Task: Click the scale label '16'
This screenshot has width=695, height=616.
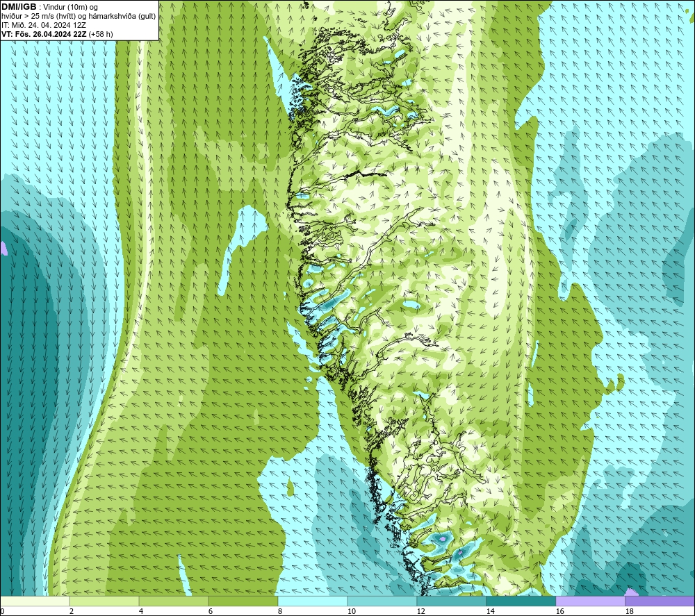Action: [559, 612]
